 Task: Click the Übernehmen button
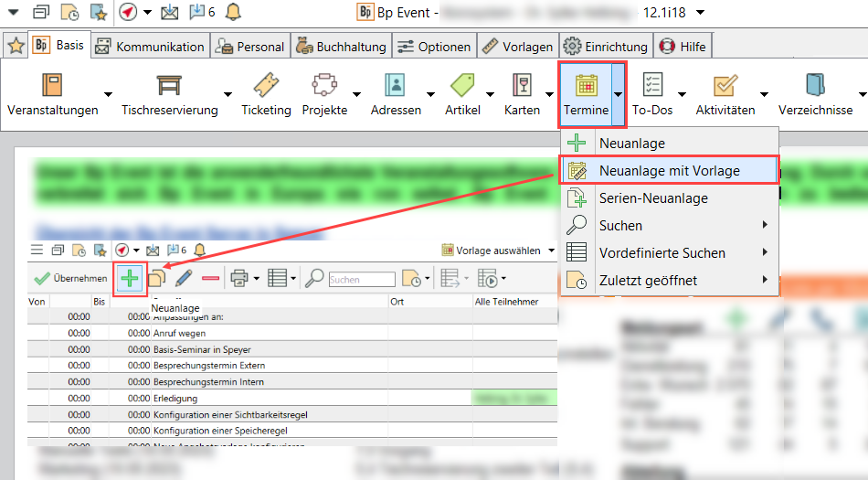[64, 278]
